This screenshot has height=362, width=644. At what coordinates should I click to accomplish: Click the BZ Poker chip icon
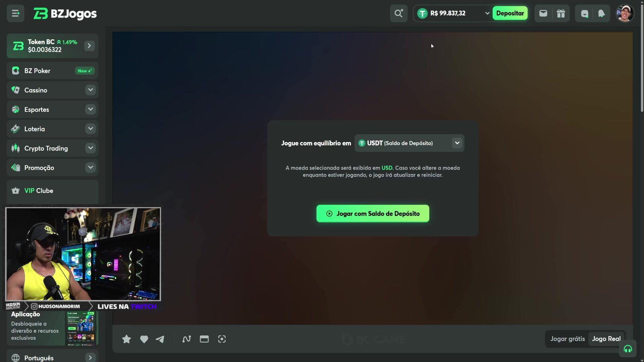15,71
